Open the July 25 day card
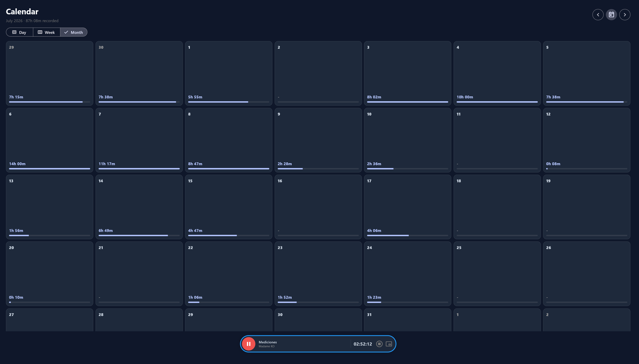The image size is (639, 364). (497, 273)
